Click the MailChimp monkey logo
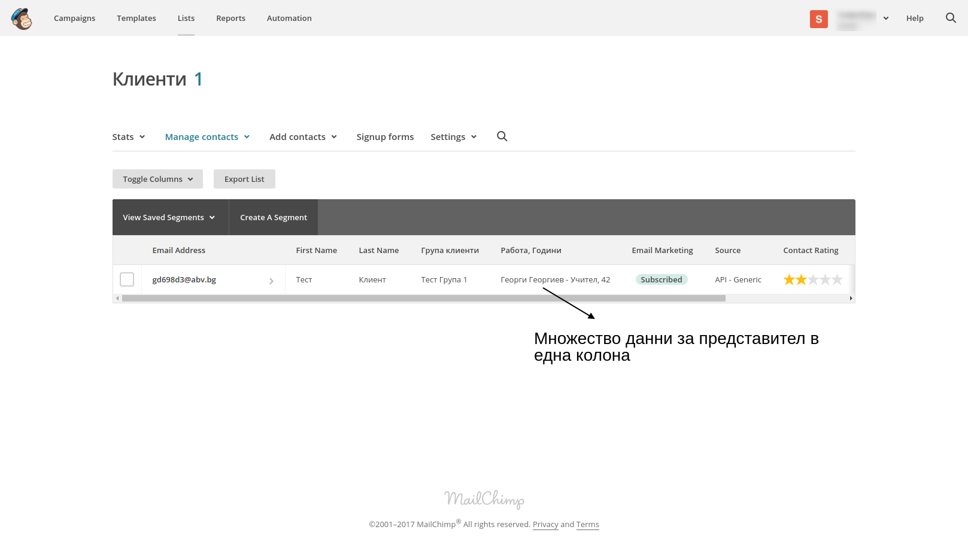 [22, 19]
